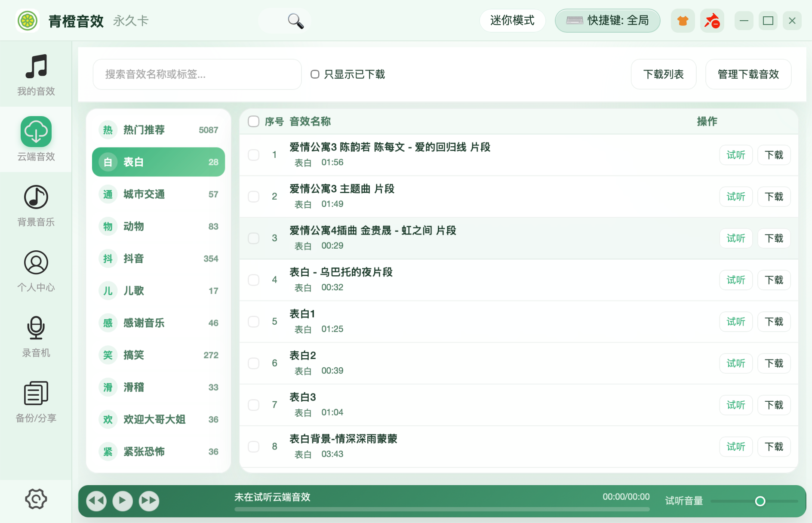Open settings gear at sidebar bottom
The height and width of the screenshot is (523, 812).
[x=36, y=499]
